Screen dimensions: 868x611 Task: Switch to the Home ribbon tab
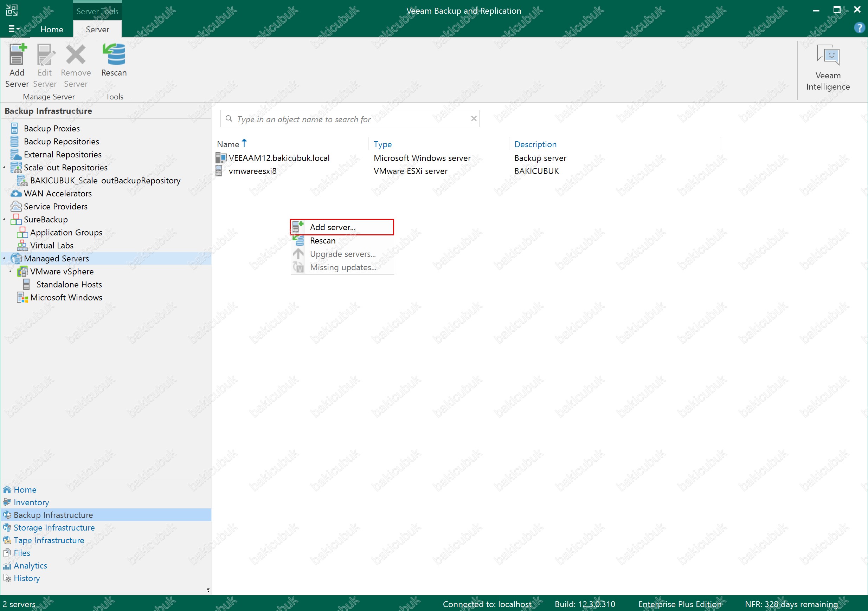tap(52, 29)
